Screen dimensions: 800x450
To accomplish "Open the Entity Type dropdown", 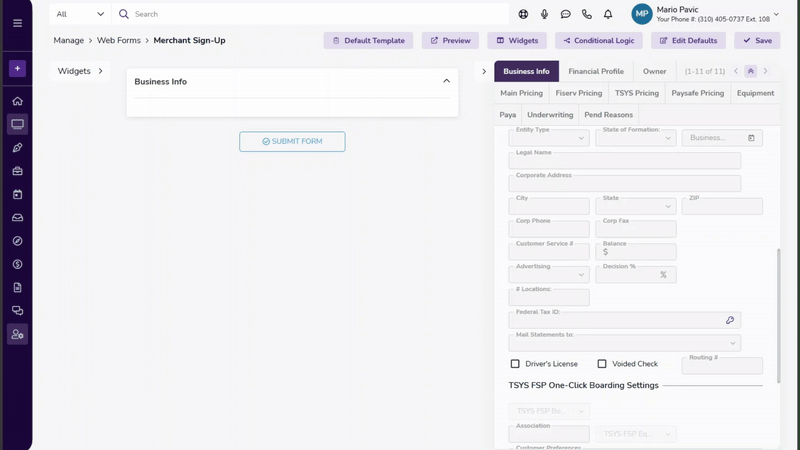I will tap(548, 138).
